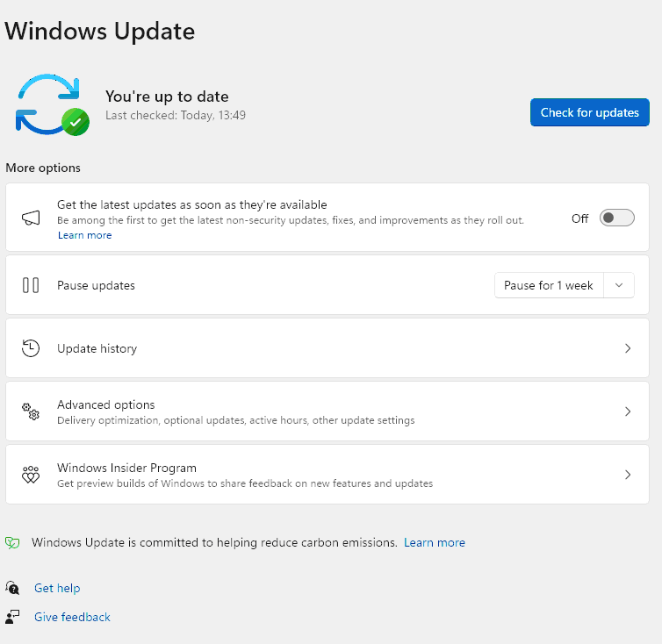This screenshot has width=662, height=644.
Task: Click the 'Be among the first' description text
Action: click(291, 220)
